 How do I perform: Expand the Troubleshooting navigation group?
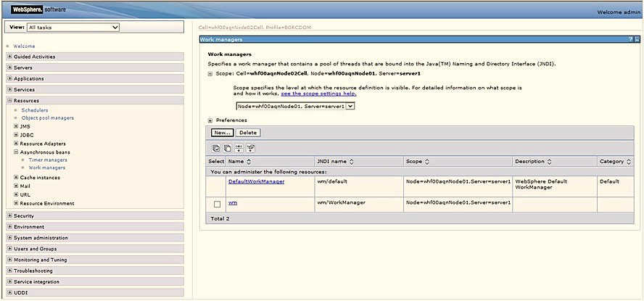pyautogui.click(x=10, y=271)
